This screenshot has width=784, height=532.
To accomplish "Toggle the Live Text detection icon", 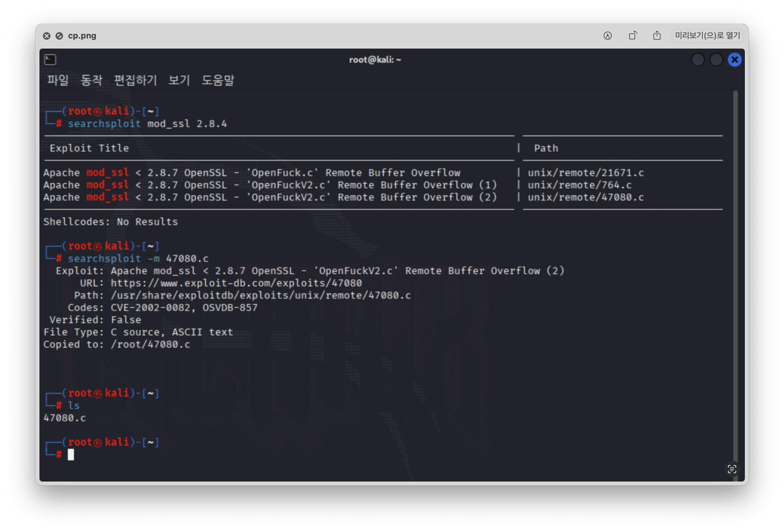I will [732, 469].
